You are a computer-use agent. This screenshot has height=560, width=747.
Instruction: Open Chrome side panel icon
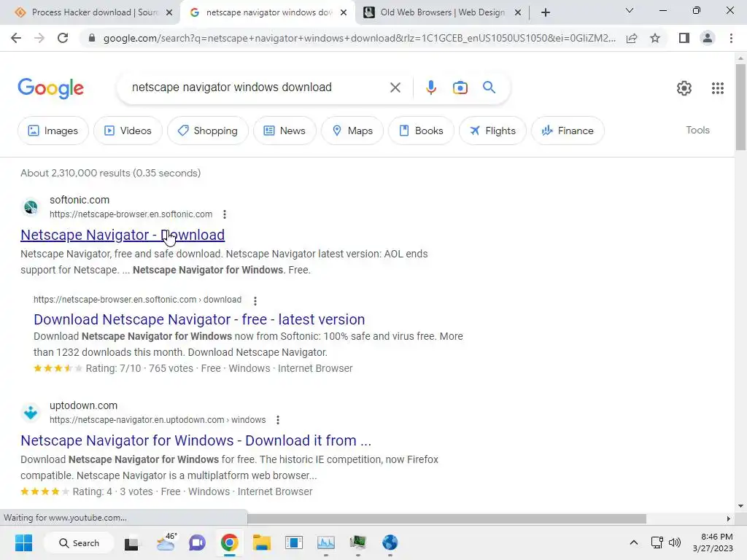684,38
